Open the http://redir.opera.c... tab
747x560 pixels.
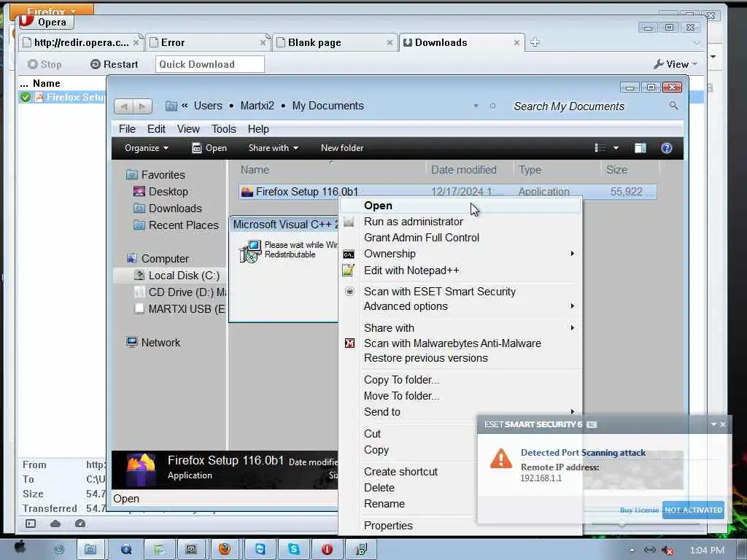point(81,42)
